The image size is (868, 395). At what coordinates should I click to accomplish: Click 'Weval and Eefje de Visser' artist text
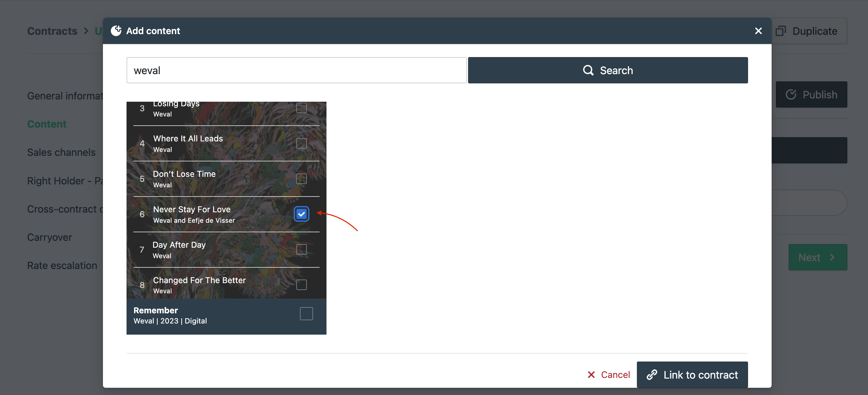point(194,220)
